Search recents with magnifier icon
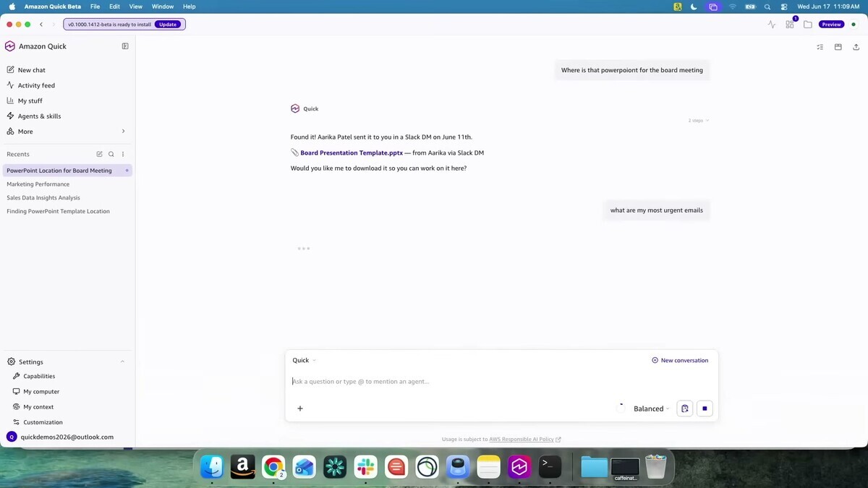 pos(111,154)
